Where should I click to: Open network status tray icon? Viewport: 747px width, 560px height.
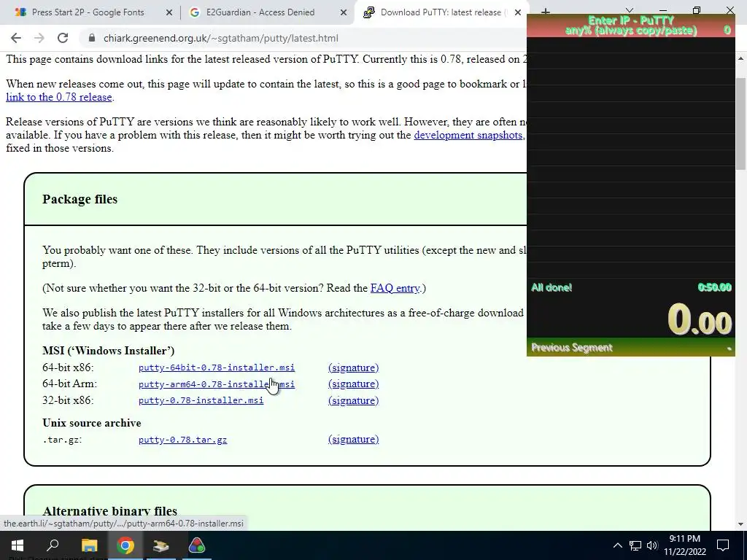(635, 545)
